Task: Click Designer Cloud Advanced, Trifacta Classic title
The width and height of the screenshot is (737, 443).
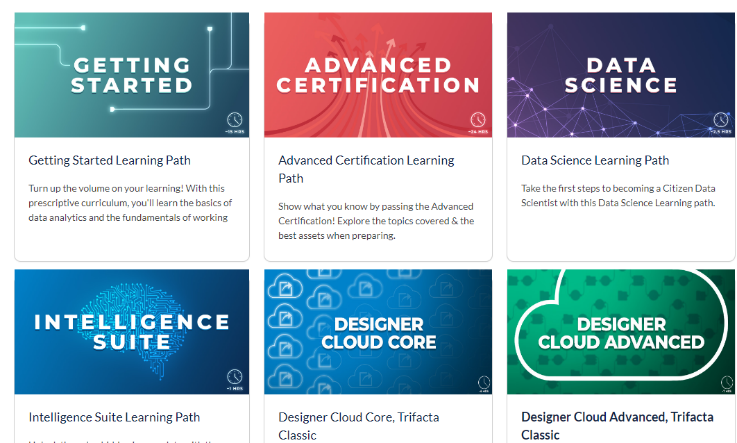Action: pyautogui.click(x=617, y=426)
